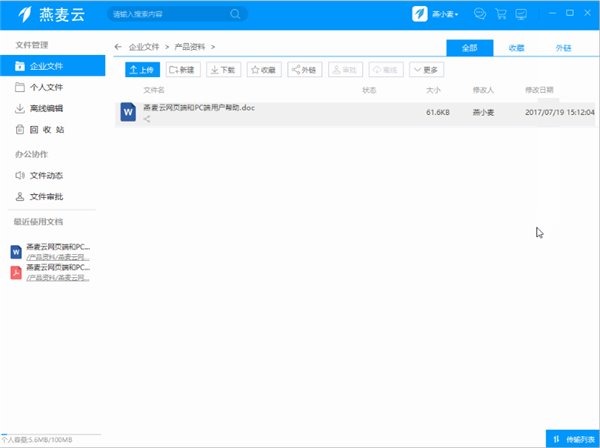
Task: Click the search magnifier icon
Action: (x=235, y=15)
